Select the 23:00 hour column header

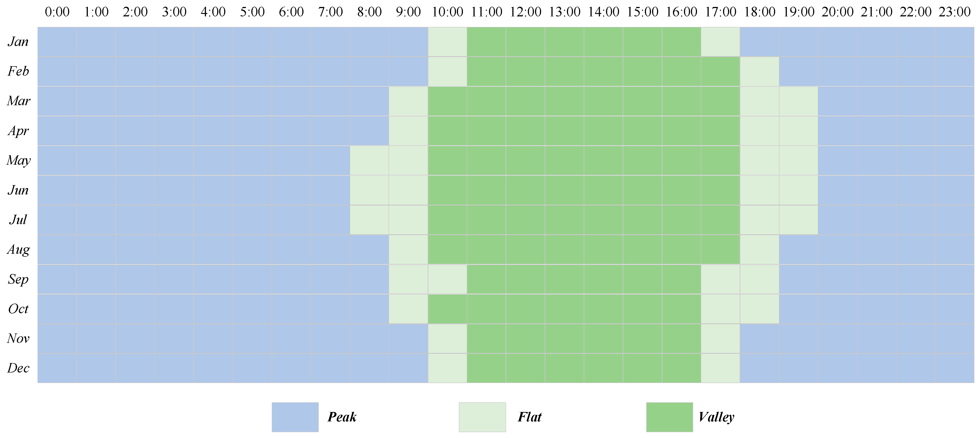pyautogui.click(x=955, y=12)
